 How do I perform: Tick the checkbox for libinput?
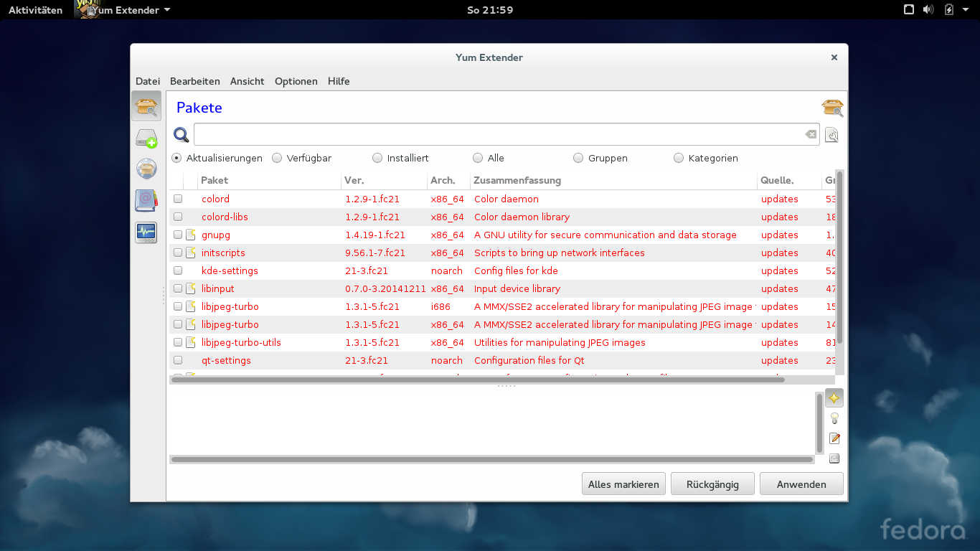pos(178,288)
